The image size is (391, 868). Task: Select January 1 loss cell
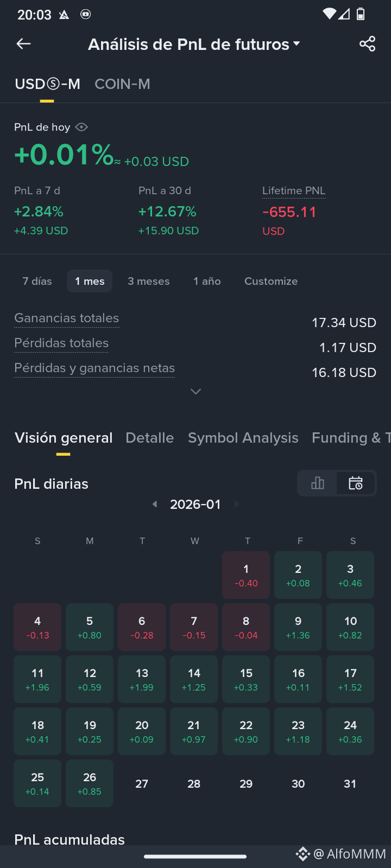pos(246,575)
